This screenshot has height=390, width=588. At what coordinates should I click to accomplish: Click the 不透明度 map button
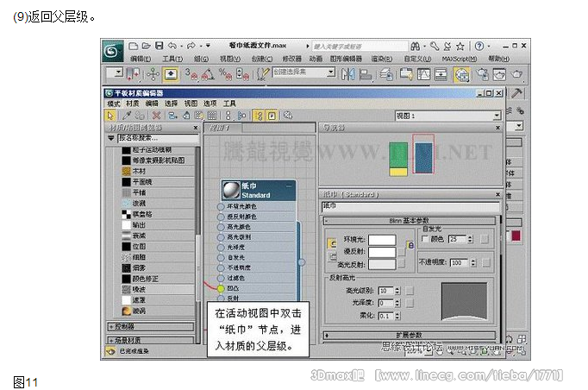pos(486,263)
